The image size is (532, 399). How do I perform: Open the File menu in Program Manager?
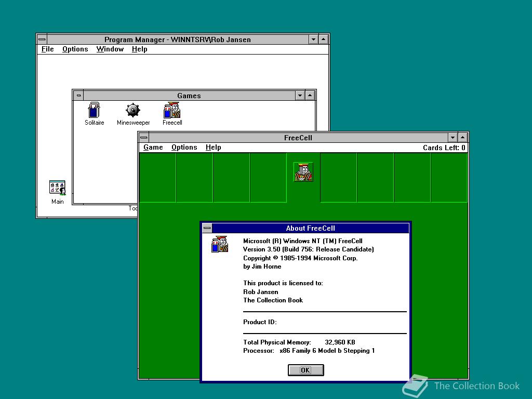point(47,49)
